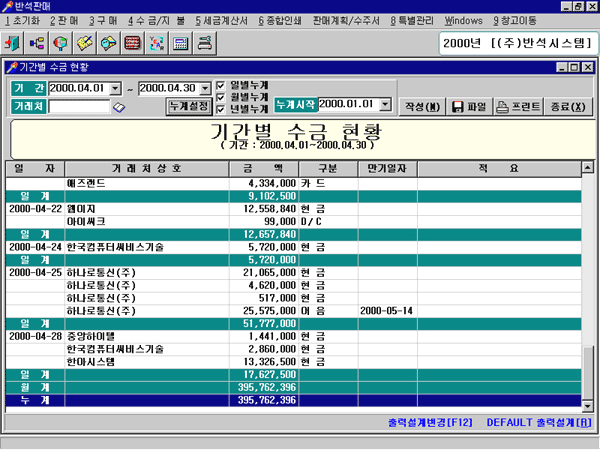
Task: Open the 8 특별관리 menu
Action: [412, 21]
